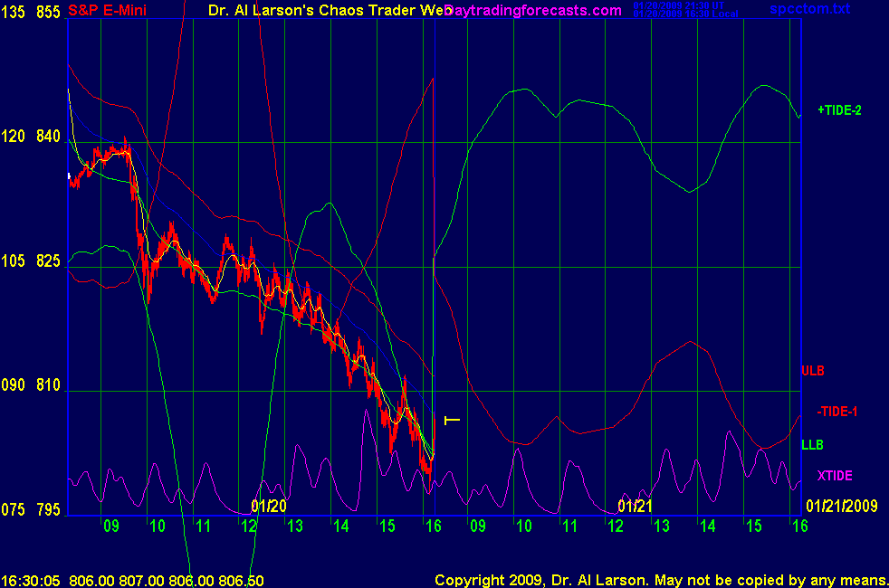
Task: Click the Dr. Al Larson's Chaos Trader heading
Action: pos(329,10)
